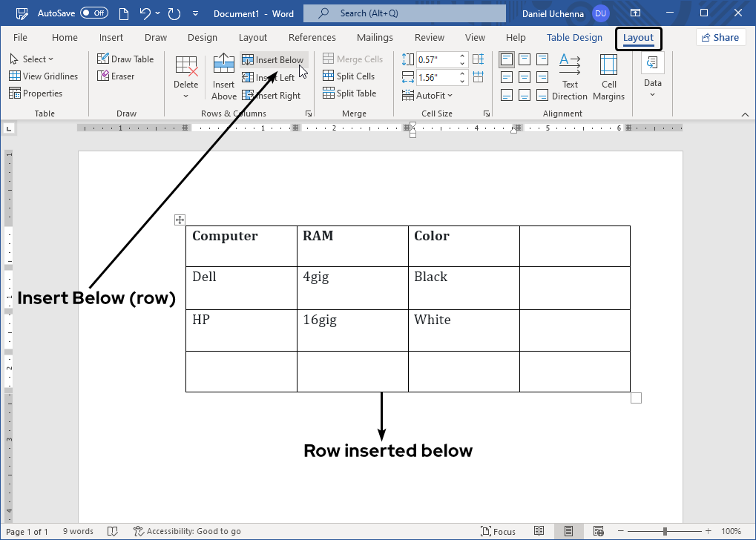
Task: Toggle View Gridlines for table
Action: point(43,76)
